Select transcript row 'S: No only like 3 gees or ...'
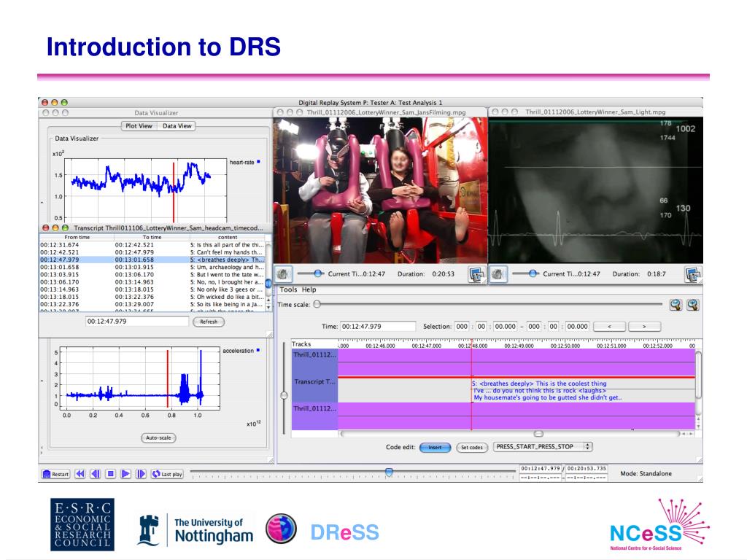 [x=152, y=289]
